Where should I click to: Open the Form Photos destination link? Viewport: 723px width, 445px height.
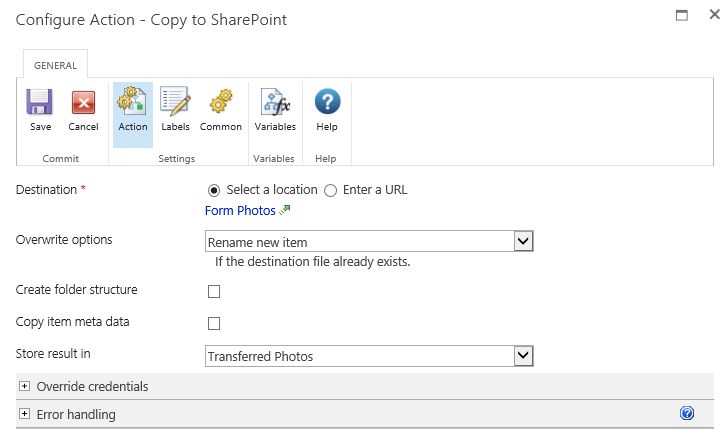point(240,210)
